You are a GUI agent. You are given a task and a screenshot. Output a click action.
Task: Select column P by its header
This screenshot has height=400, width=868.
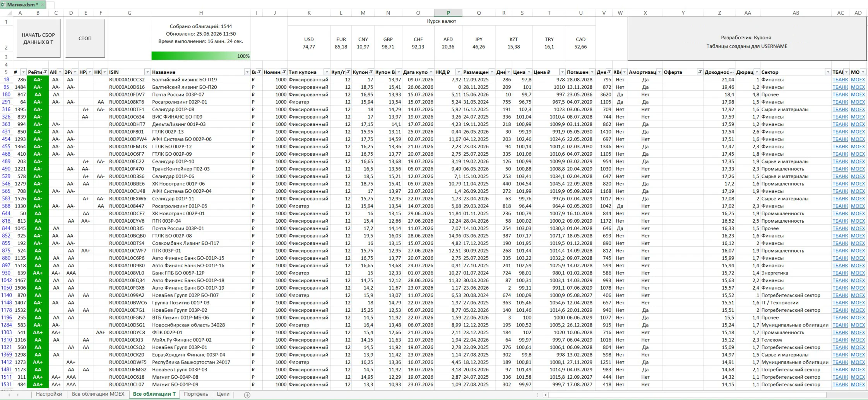coord(448,13)
